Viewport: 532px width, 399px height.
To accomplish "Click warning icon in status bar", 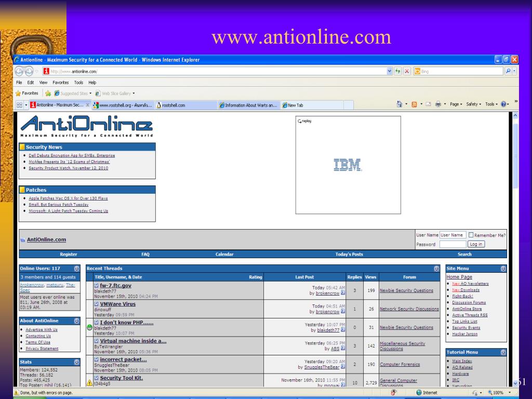I will pos(16,393).
